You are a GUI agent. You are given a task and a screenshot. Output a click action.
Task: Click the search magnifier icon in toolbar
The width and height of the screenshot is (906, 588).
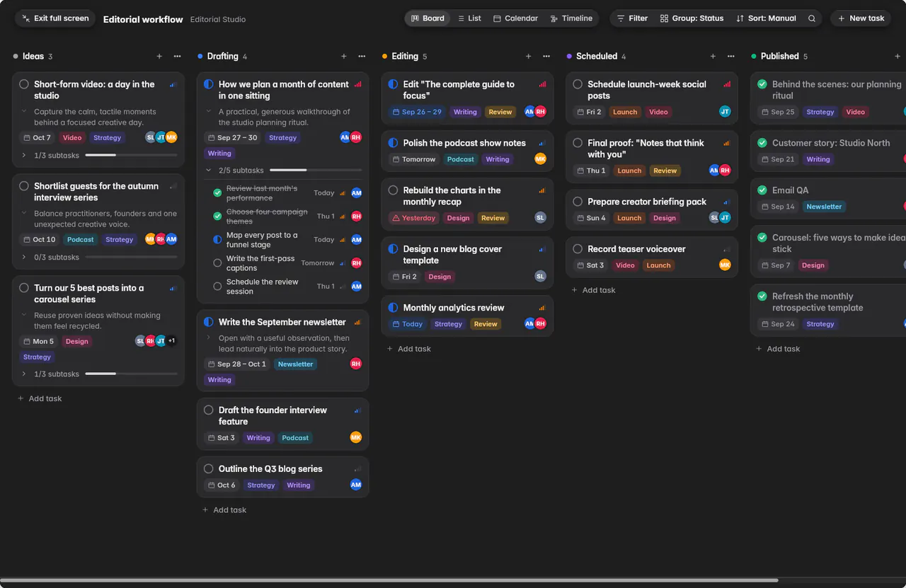click(812, 18)
